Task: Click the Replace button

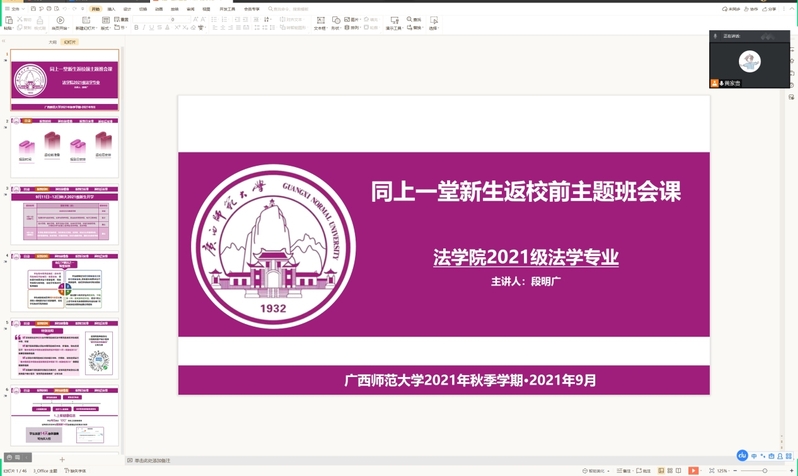Action: click(414, 27)
